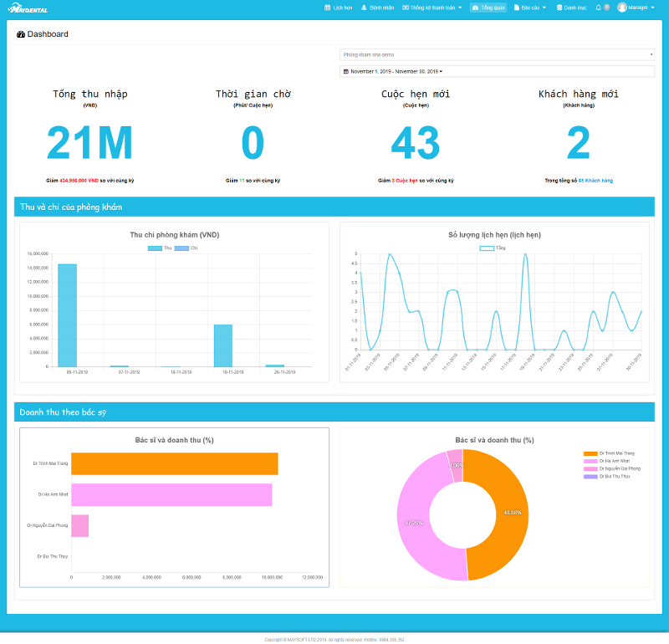
Task: Open the Manager account dropdown arrow
Action: pyautogui.click(x=653, y=8)
